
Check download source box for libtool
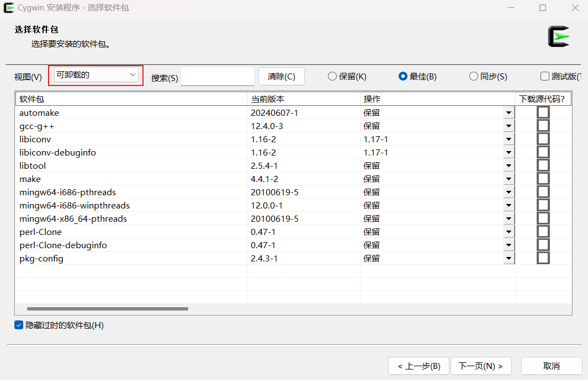(x=543, y=165)
